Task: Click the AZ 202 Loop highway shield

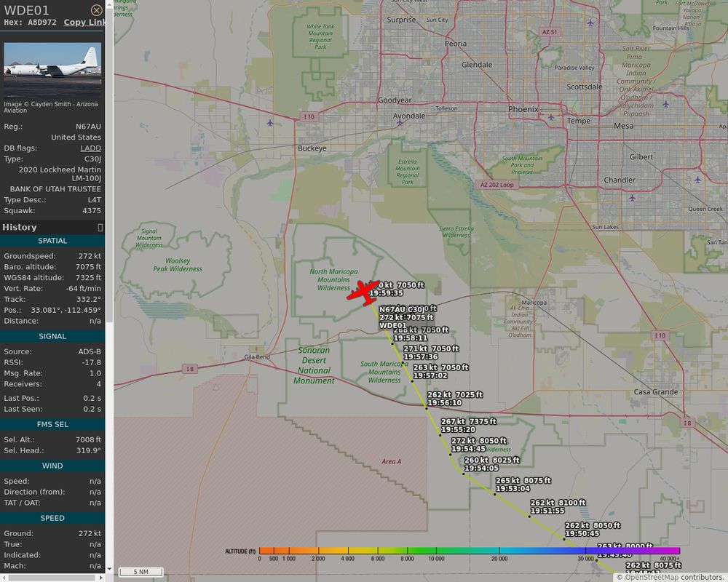Action: (x=496, y=185)
